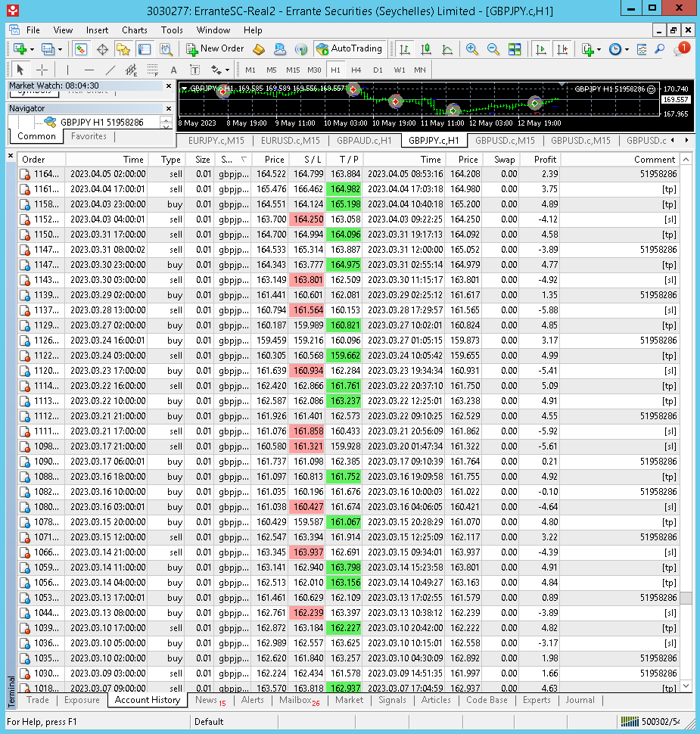Screen dimensions: 700x734
Task: Select the horizontal line tool
Action: click(89, 70)
